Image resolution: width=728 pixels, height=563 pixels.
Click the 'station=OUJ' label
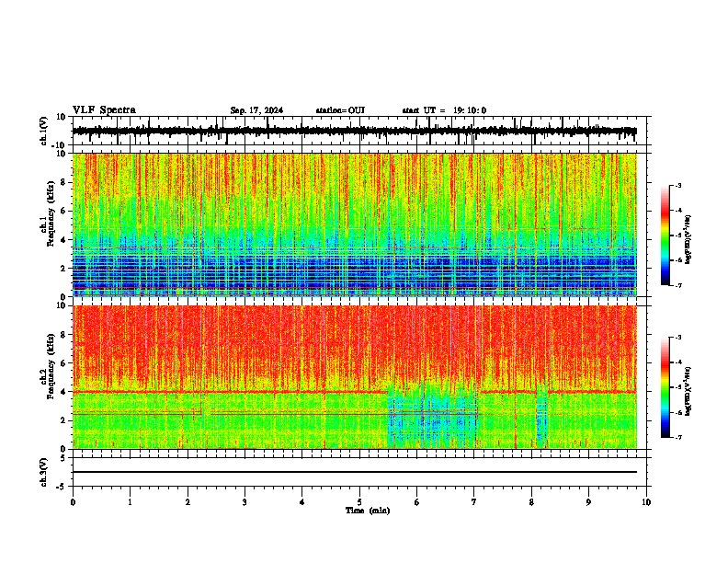point(340,110)
